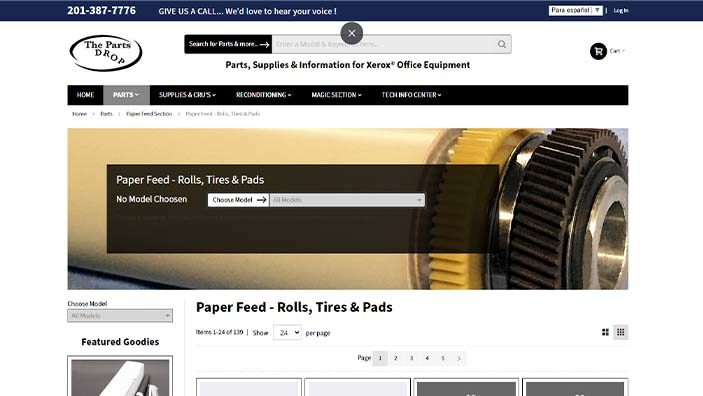Close the overlay with the round X button
This screenshot has width=703, height=396.
[352, 33]
